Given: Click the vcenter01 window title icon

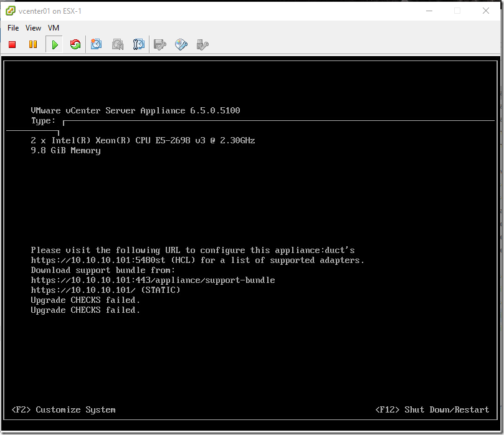Looking at the screenshot, I should (x=11, y=11).
